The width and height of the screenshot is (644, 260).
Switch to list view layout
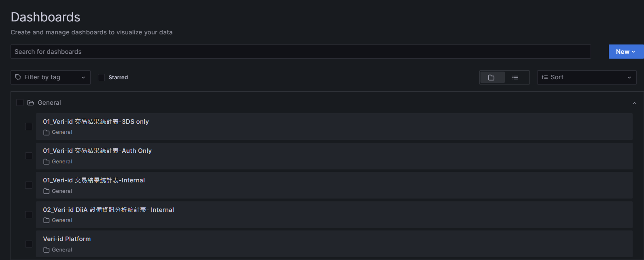coord(515,78)
